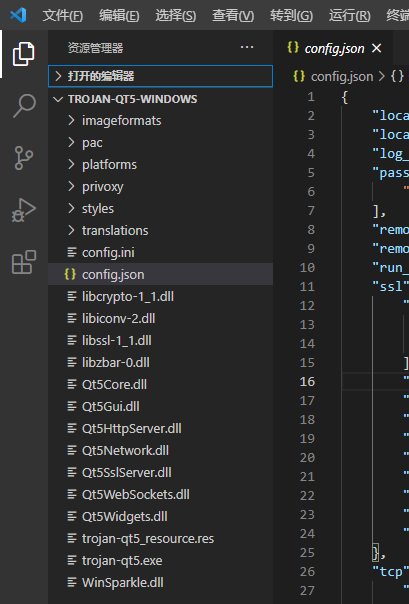This screenshot has width=409, height=604.
Task: Click JSON icon next to config.json in tree
Action: 70,274
